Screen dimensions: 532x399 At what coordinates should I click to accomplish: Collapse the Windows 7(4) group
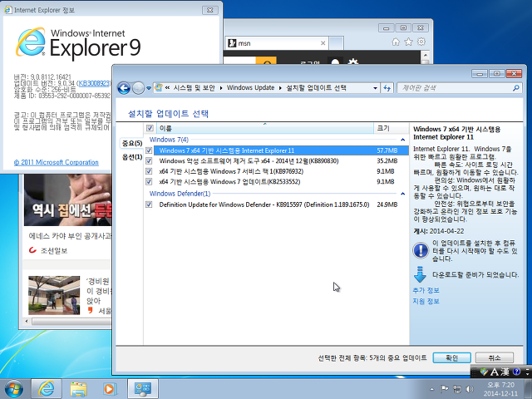[x=402, y=140]
